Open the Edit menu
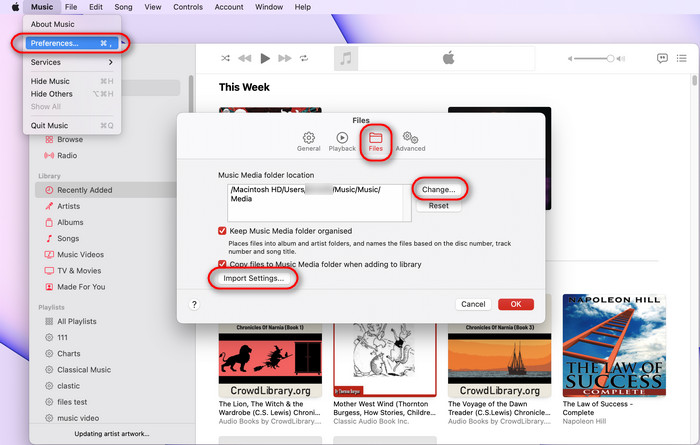Screen dimensions: 700x445 [x=96, y=7]
